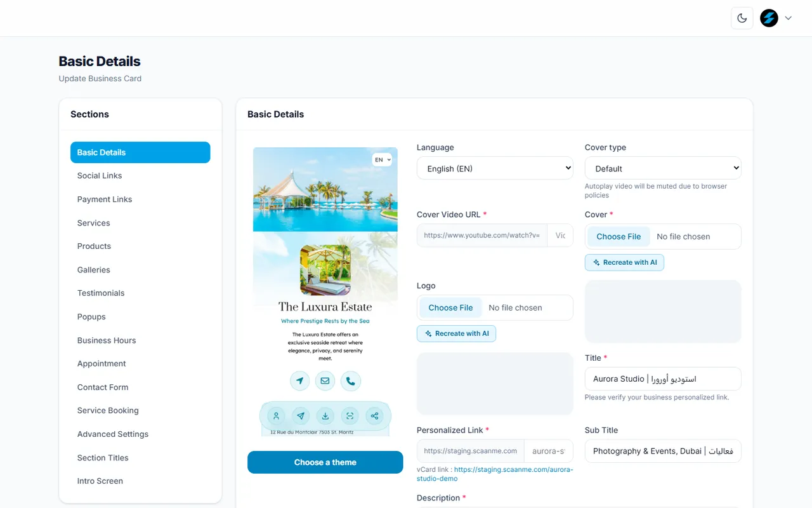Open Appointment section

pyautogui.click(x=140, y=364)
